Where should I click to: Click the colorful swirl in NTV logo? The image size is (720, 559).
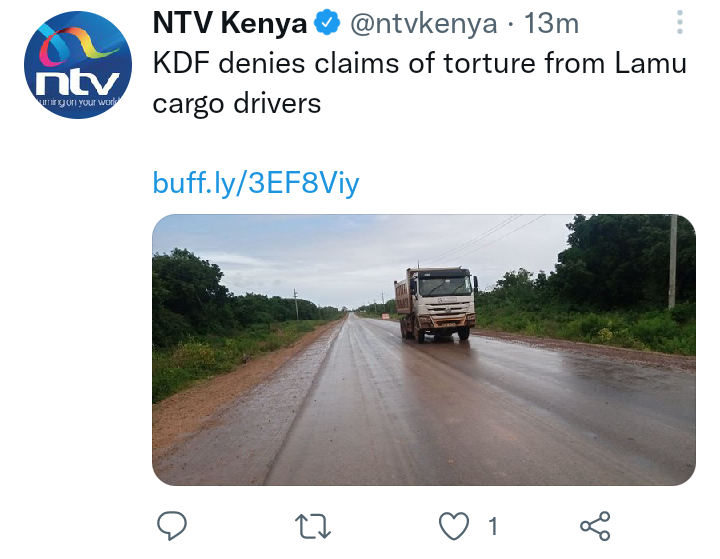pyautogui.click(x=77, y=45)
